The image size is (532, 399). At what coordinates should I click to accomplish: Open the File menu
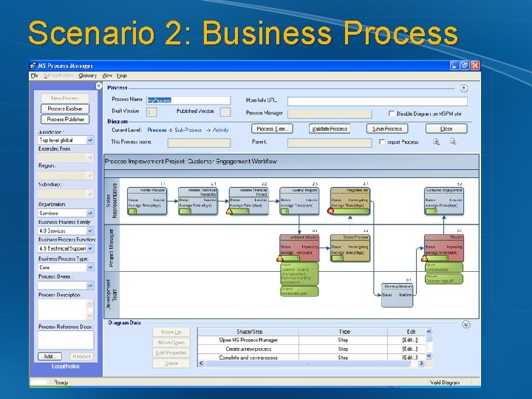[x=34, y=75]
